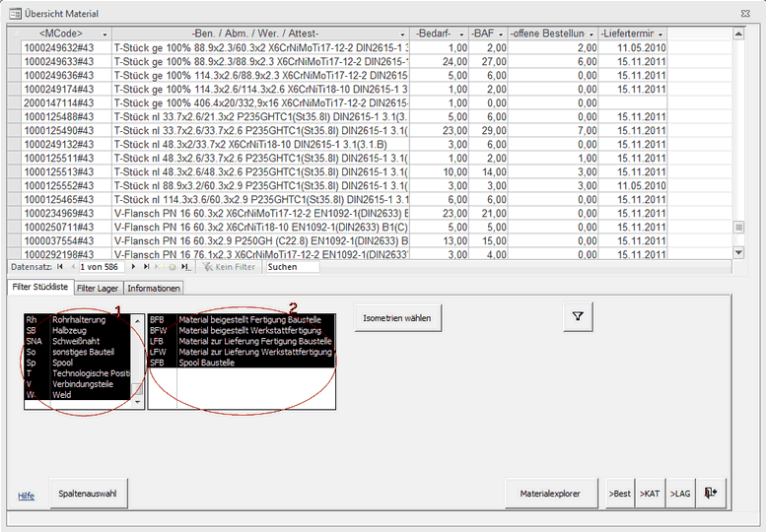Open the BAF column header dropdown
This screenshot has width=766, height=532.
(x=502, y=33)
